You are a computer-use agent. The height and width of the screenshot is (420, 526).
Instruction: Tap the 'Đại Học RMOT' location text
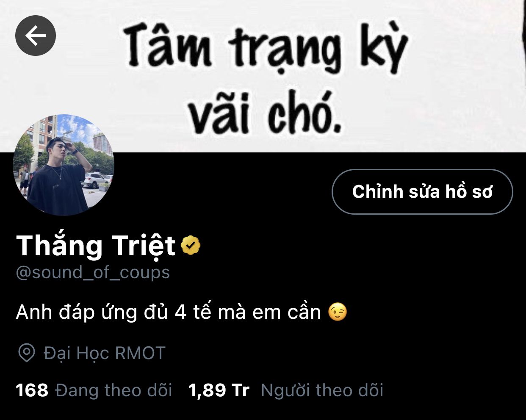(x=104, y=353)
